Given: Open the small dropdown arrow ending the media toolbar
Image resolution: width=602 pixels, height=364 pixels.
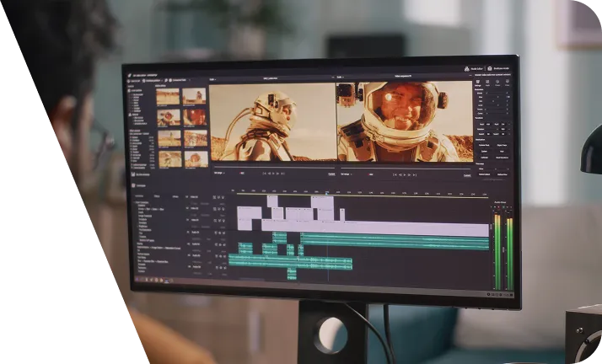Looking at the screenshot, I should pos(190,80).
